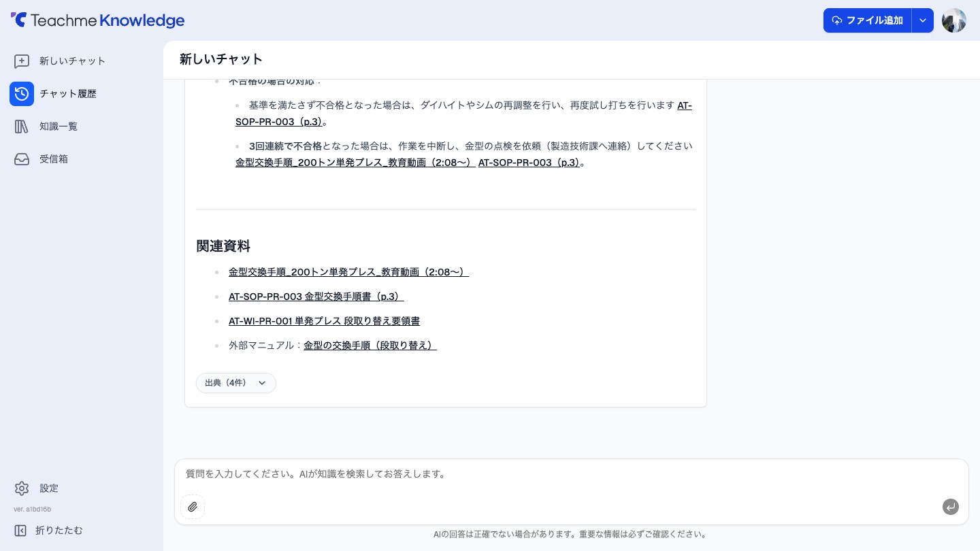
Task: Attach a file with the paperclip icon
Action: click(193, 507)
